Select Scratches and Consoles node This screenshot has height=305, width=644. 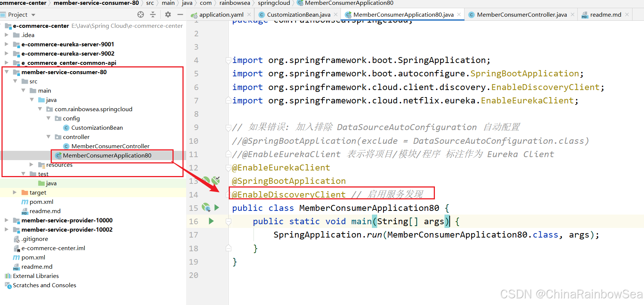[44, 285]
